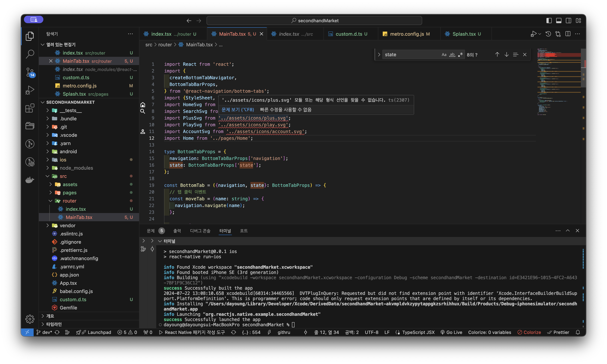This screenshot has height=364, width=607.
Task: Collapse the router folder
Action: (x=69, y=201)
